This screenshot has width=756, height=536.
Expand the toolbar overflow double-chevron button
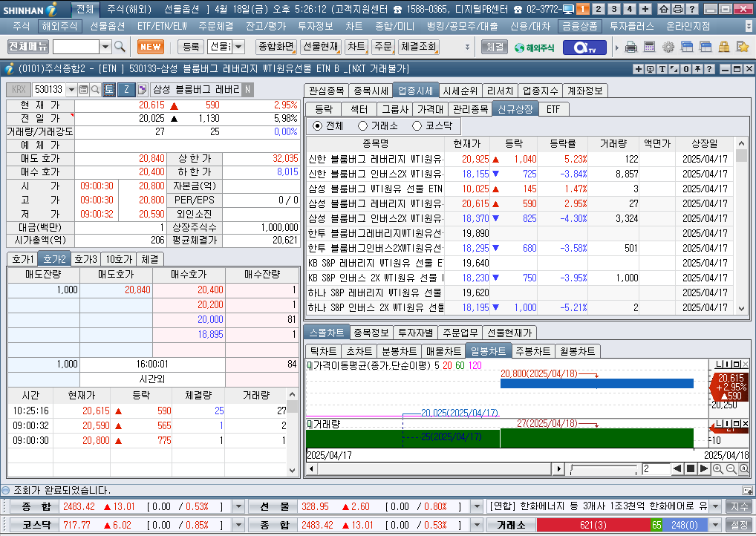466,47
